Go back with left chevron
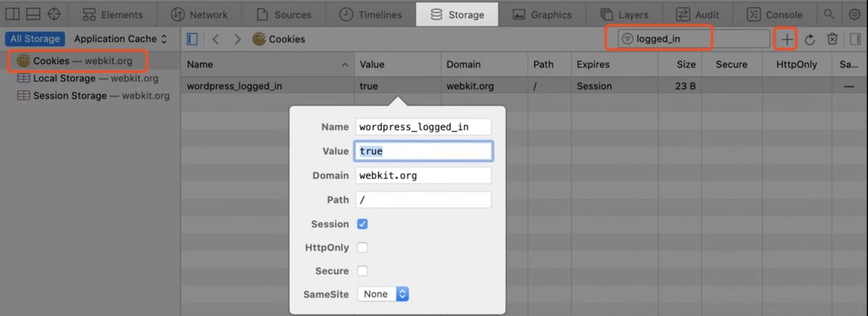 (x=216, y=39)
